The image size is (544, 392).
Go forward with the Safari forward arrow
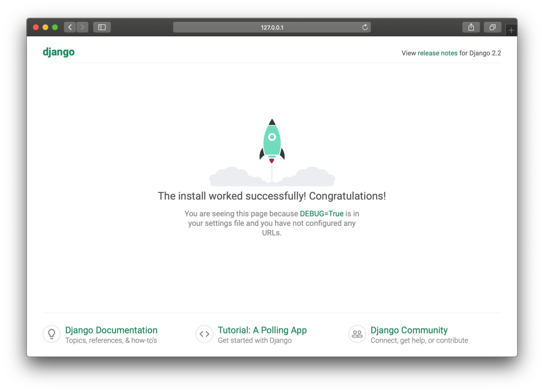83,27
